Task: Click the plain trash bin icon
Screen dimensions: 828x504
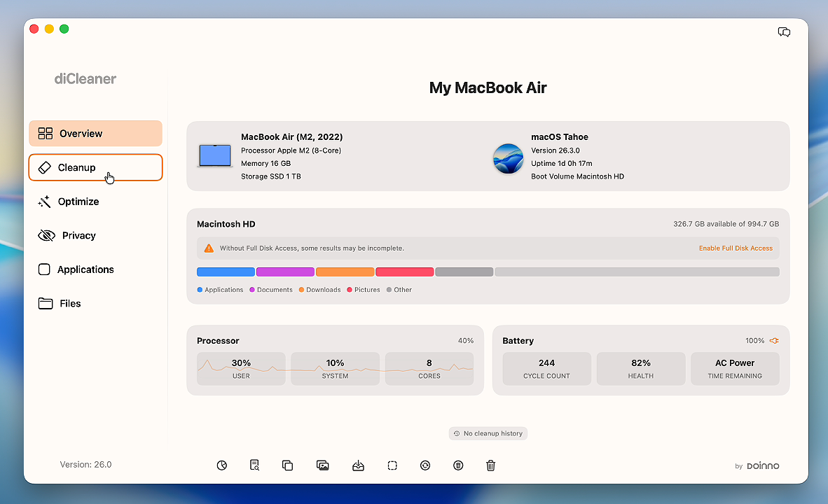Action: tap(491, 465)
